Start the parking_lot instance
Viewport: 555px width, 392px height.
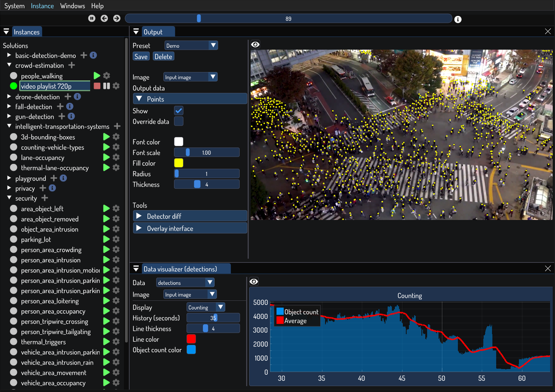click(106, 239)
